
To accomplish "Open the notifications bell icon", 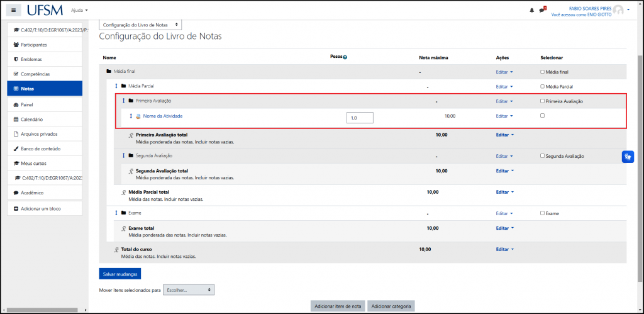I will tap(531, 11).
